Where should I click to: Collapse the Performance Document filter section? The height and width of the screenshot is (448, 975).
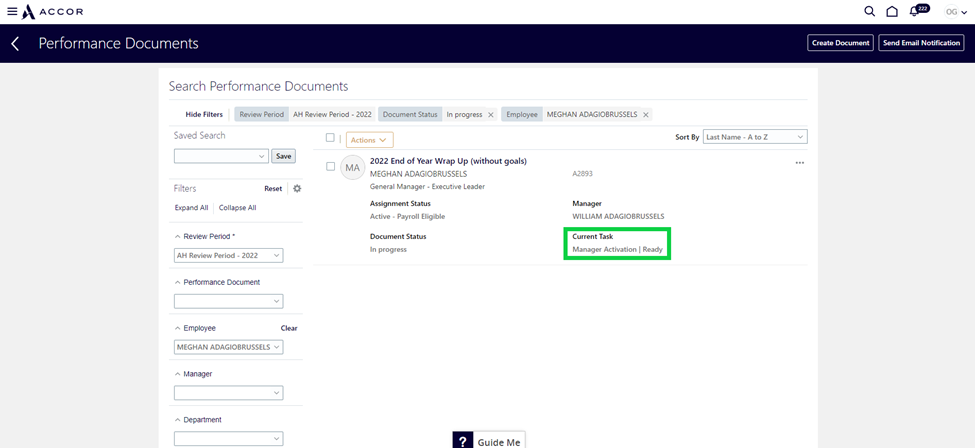(x=178, y=282)
